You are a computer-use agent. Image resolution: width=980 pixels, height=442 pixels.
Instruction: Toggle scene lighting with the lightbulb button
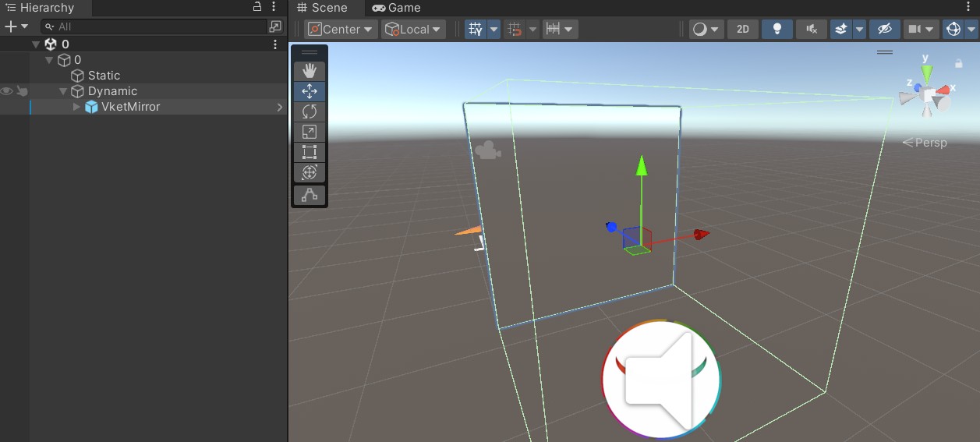[777, 29]
